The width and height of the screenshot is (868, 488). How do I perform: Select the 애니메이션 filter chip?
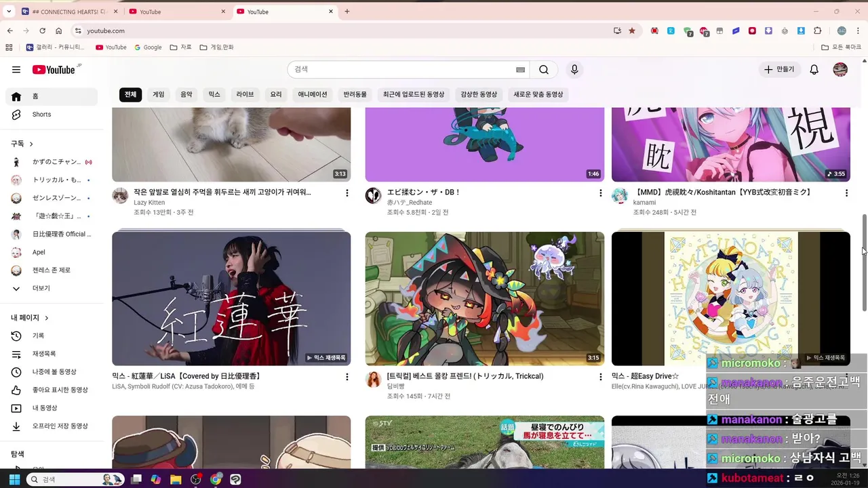coord(313,95)
